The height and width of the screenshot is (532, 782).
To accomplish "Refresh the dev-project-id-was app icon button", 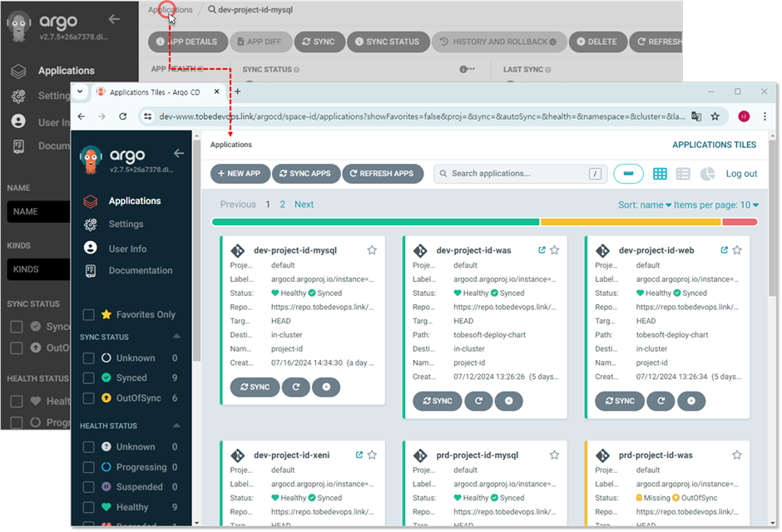I will tap(479, 401).
